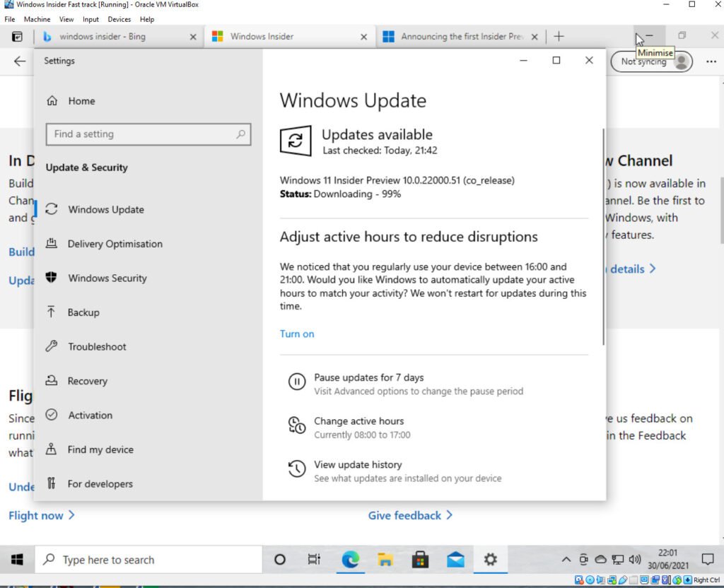
Task: Open a new browser tab
Action: coord(559,37)
